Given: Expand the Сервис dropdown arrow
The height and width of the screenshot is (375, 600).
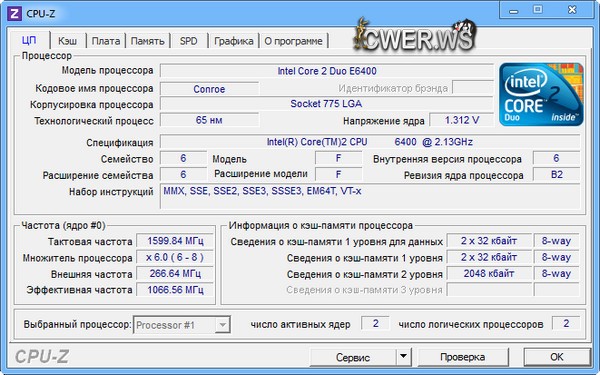Looking at the screenshot, I should click(x=403, y=357).
